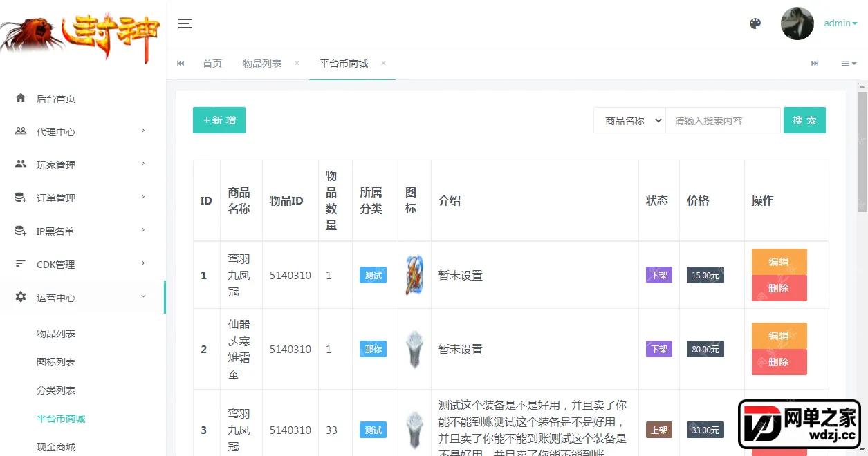Screen dimensions: 868x456
Task: Close the 物品列表 tab
Action: click(x=297, y=63)
